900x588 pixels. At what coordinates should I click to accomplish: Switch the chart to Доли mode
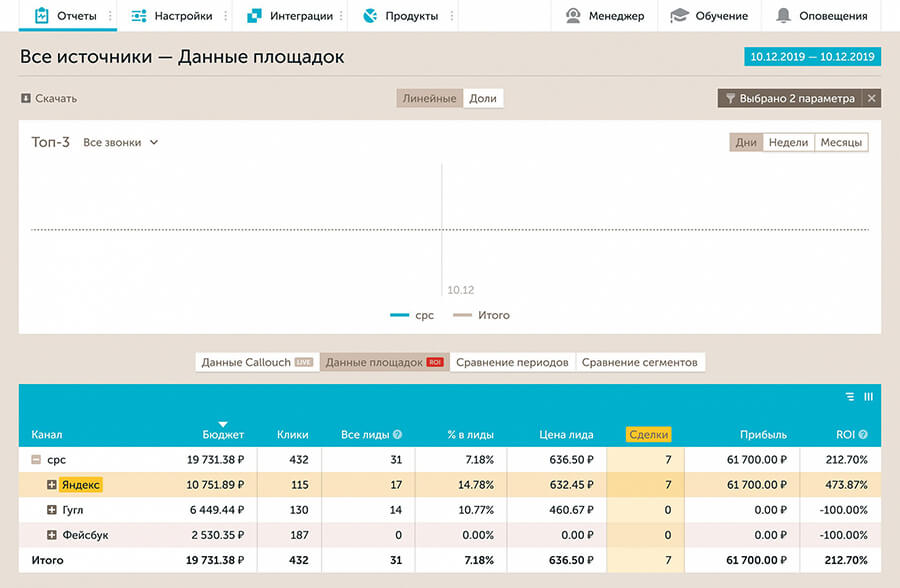(x=484, y=98)
